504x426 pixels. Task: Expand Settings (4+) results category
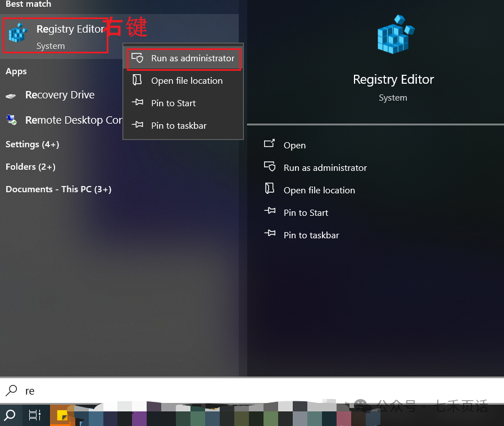click(x=33, y=144)
